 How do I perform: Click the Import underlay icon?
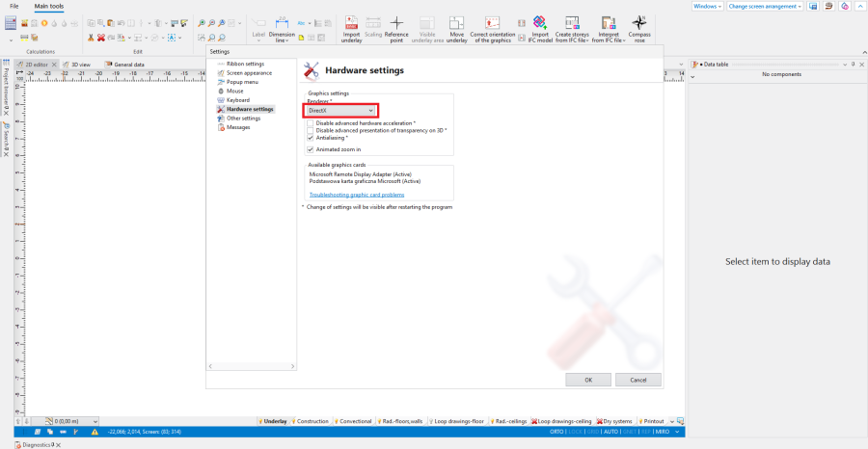coord(351,23)
